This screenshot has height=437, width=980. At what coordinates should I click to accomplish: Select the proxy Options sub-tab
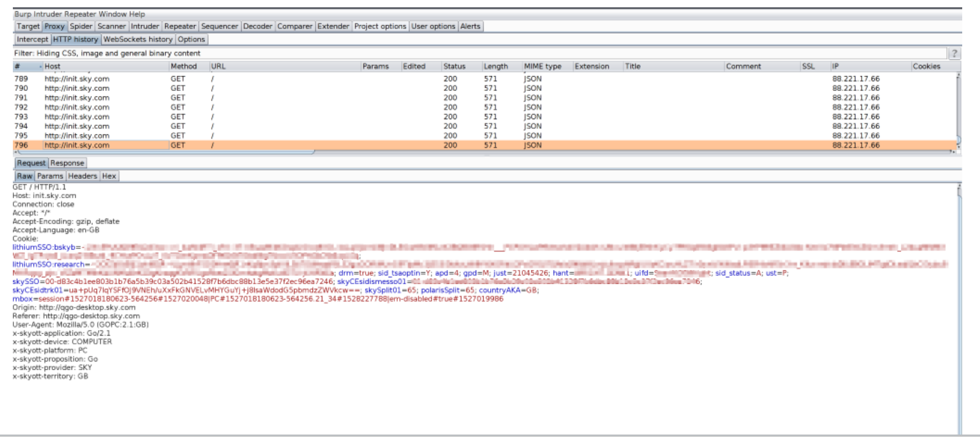(191, 39)
